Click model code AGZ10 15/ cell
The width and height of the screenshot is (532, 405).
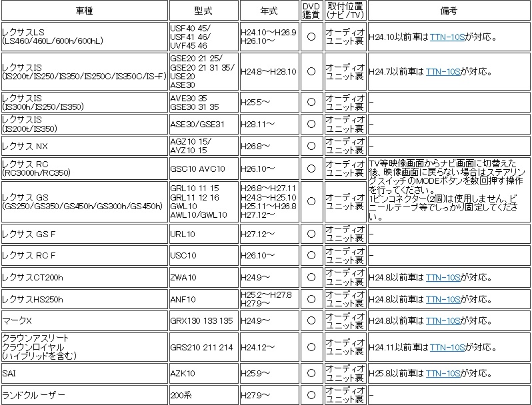[204, 146]
